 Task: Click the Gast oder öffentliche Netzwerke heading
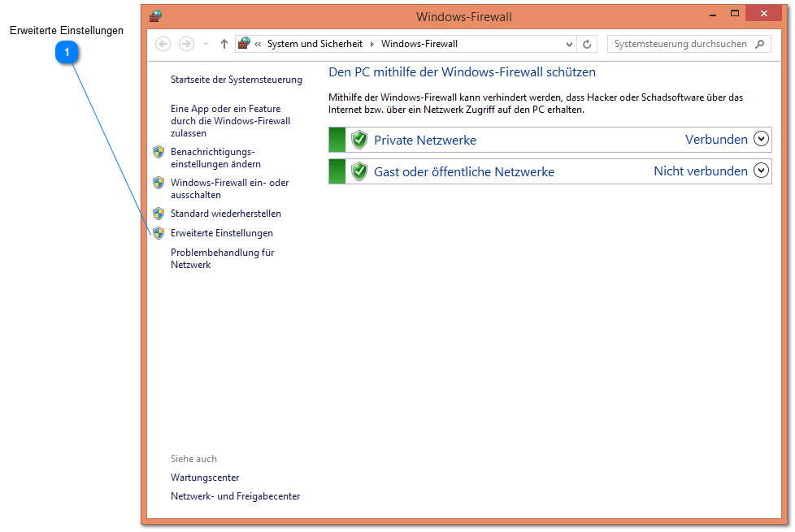click(464, 171)
